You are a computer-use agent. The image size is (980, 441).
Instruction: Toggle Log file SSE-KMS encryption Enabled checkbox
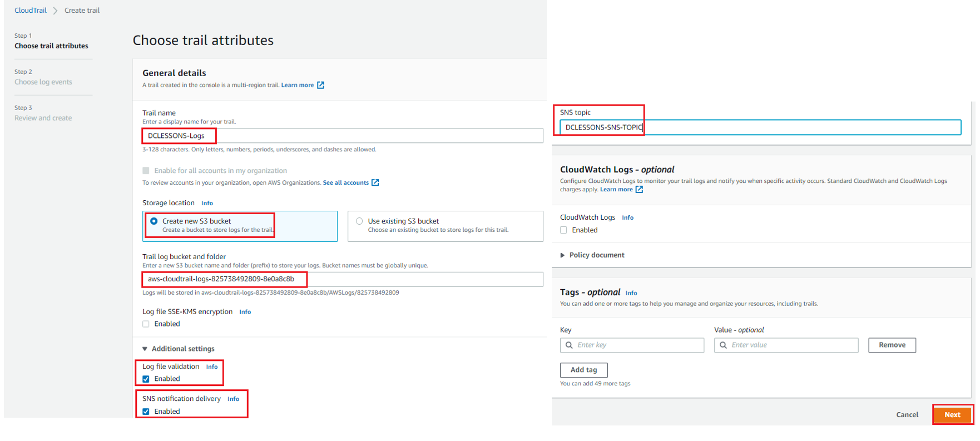pyautogui.click(x=146, y=324)
